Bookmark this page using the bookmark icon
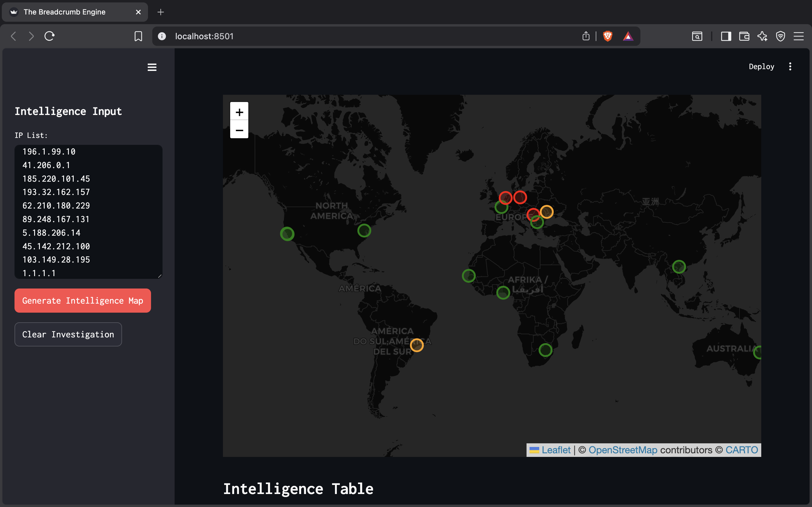The height and width of the screenshot is (507, 812). click(x=138, y=36)
